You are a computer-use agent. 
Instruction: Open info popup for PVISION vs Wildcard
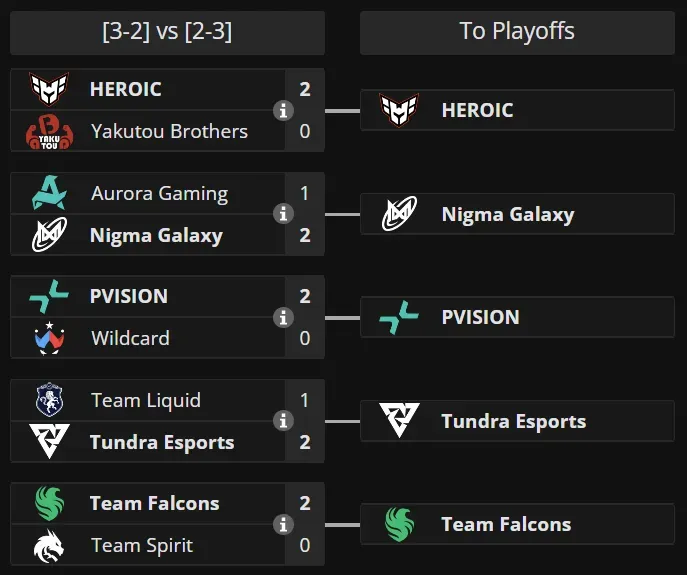click(284, 317)
